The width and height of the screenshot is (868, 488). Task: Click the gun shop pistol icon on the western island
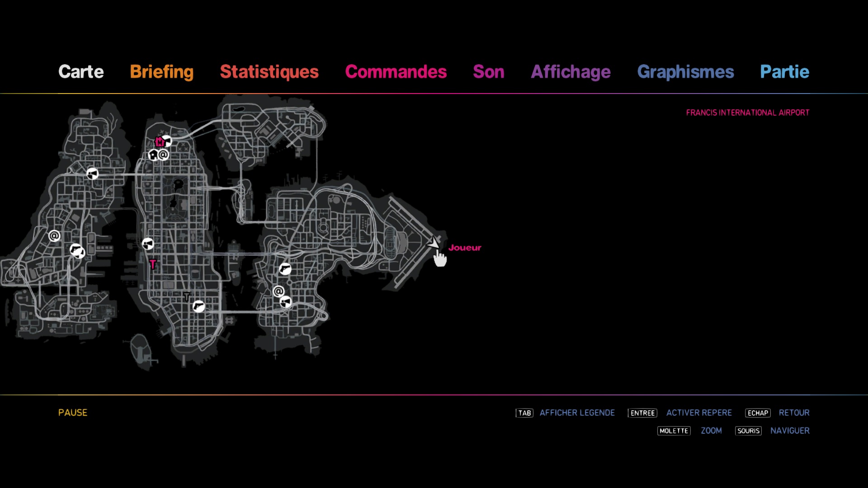point(77,250)
